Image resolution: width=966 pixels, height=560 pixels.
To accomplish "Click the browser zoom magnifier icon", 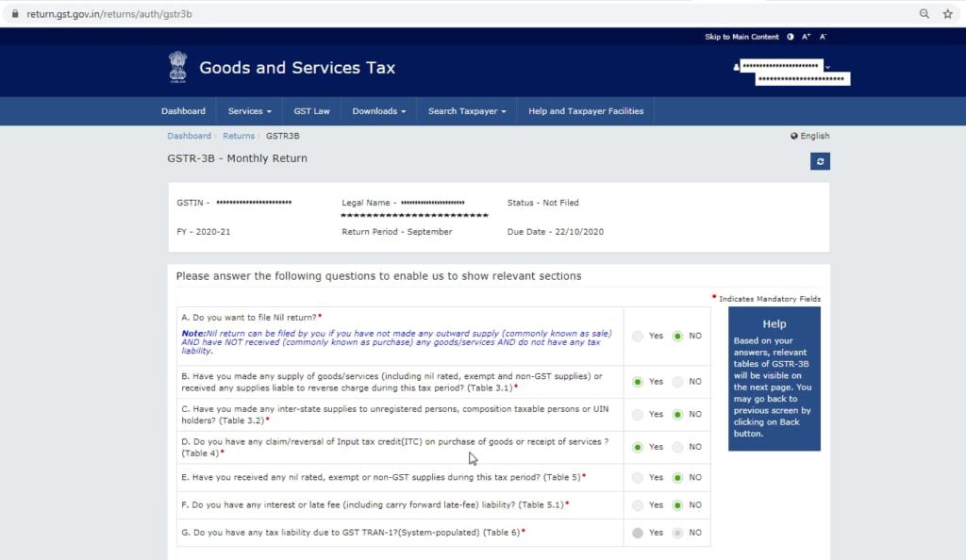I will pyautogui.click(x=924, y=13).
